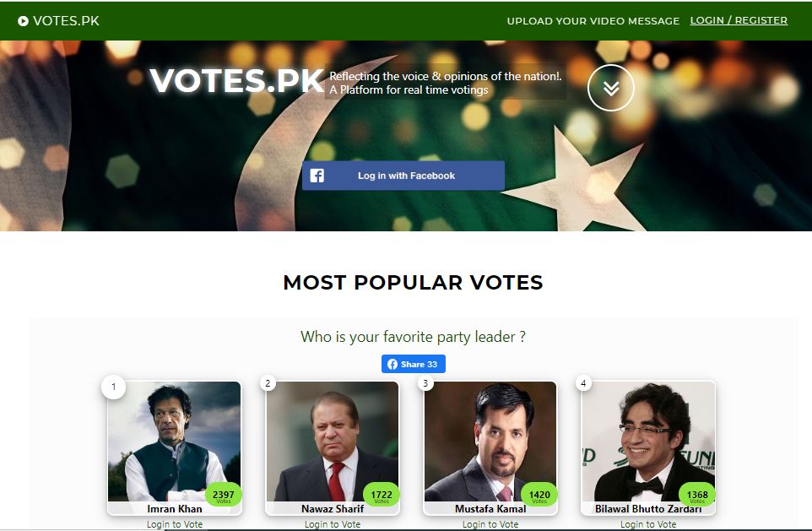Click the 1368 votes green badge
Screen dimensions: 812x531
pos(697,496)
